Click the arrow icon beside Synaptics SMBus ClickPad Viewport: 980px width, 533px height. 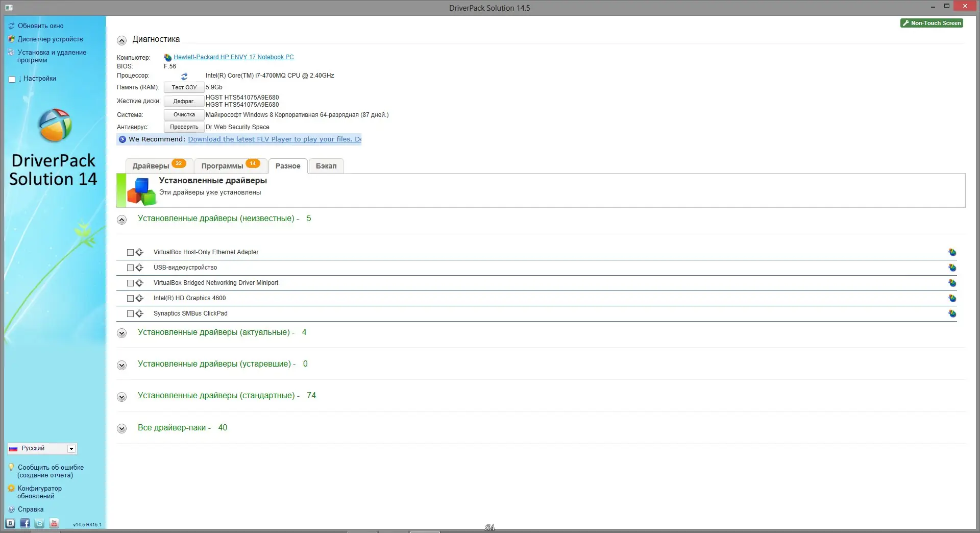tap(139, 313)
